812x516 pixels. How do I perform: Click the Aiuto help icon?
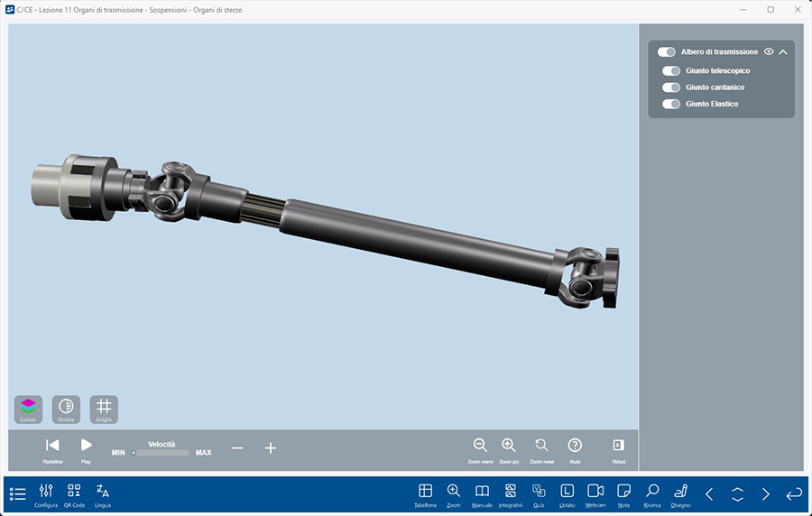click(x=575, y=448)
